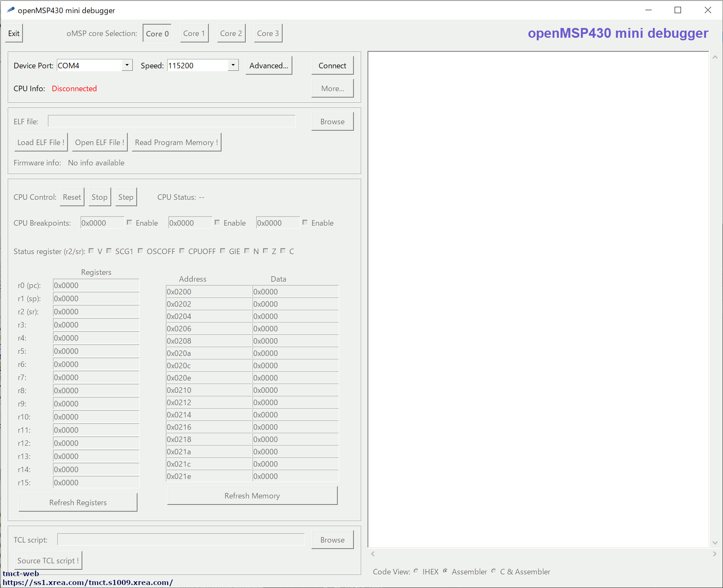Viewport: 723px width, 588px height.
Task: Select Core 3 in the oMSP core selection
Action: point(268,34)
